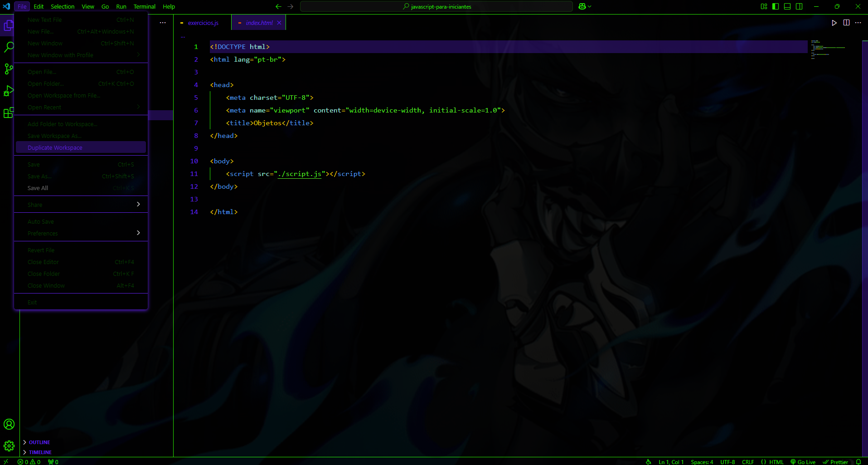Open the Extensions view icon
This screenshot has height=465, width=868.
(x=9, y=113)
